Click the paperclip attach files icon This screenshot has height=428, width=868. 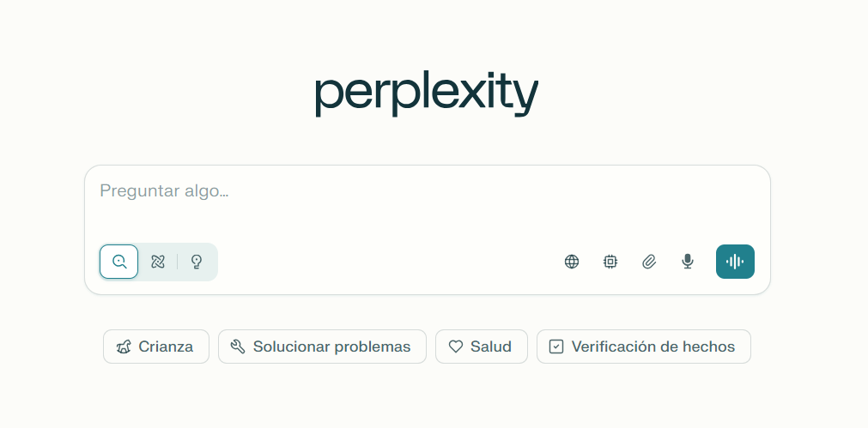click(649, 262)
